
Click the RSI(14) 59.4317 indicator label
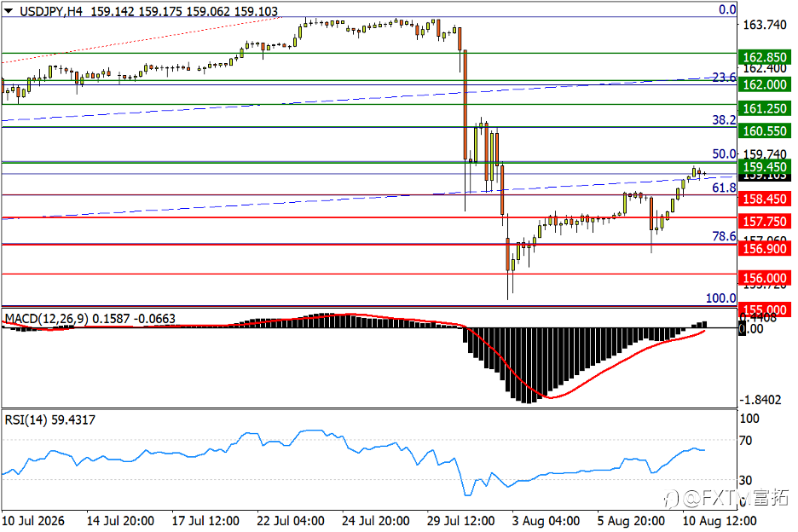(x=49, y=420)
